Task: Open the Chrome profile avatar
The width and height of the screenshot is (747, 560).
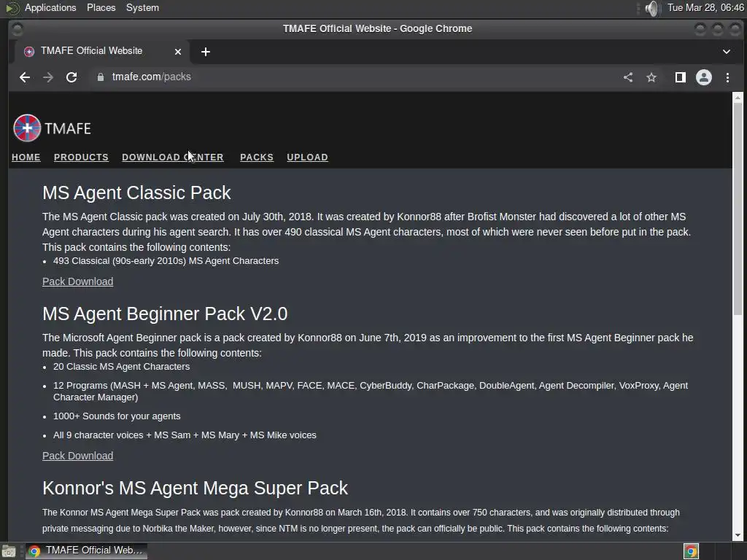Action: (704, 77)
